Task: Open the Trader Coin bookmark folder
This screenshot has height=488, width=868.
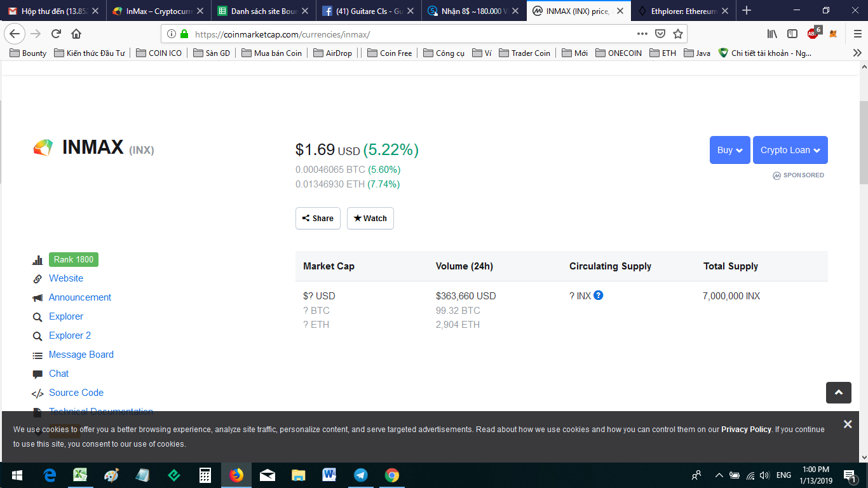Action: coord(525,53)
